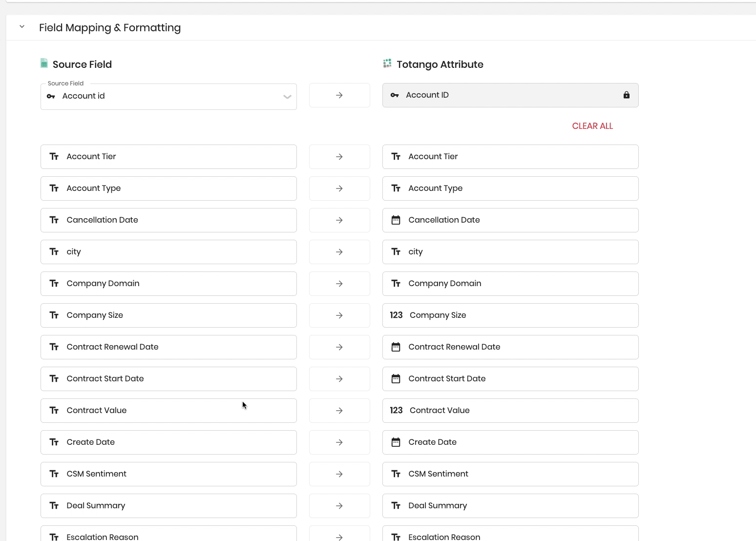Screen dimensions: 756x541
Task: Click the calendar icon on Create Date attribute
Action: (396, 442)
